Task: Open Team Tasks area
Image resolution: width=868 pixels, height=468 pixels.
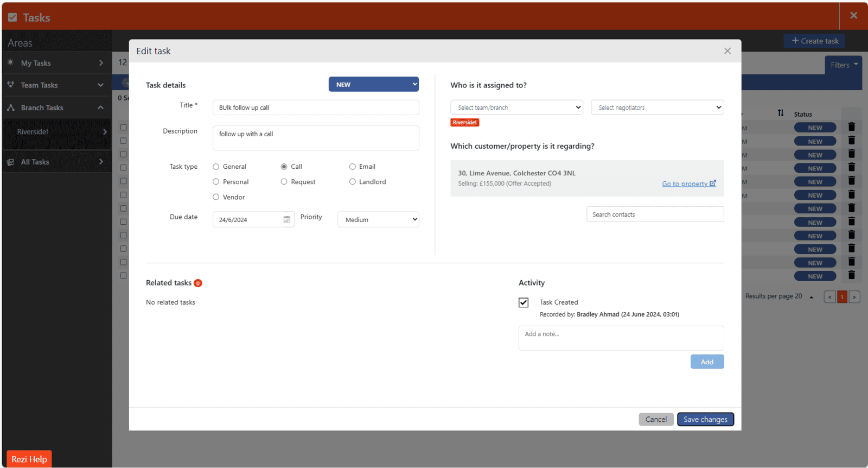Action: [56, 85]
